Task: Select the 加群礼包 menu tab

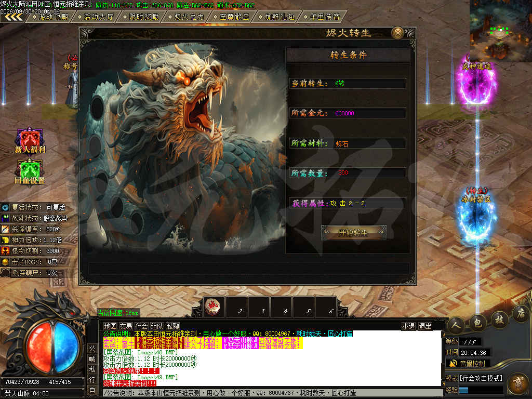Action: (276, 17)
